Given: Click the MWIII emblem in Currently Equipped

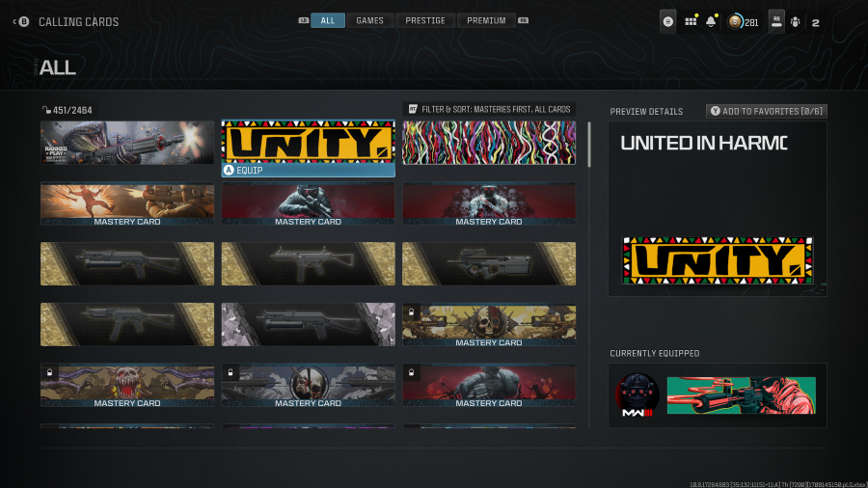Looking at the screenshot, I should tap(637, 395).
